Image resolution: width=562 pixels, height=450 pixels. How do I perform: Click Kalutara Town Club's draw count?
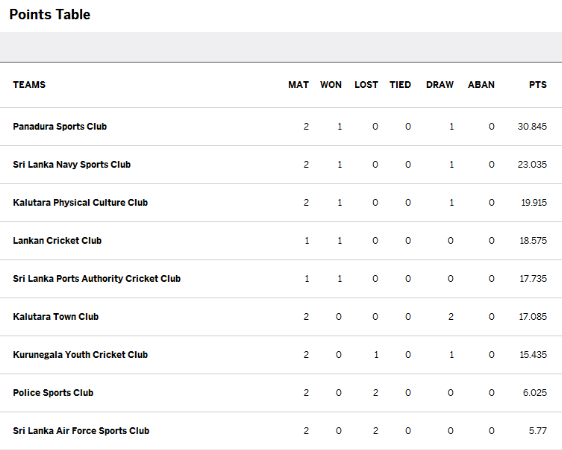[x=451, y=316]
